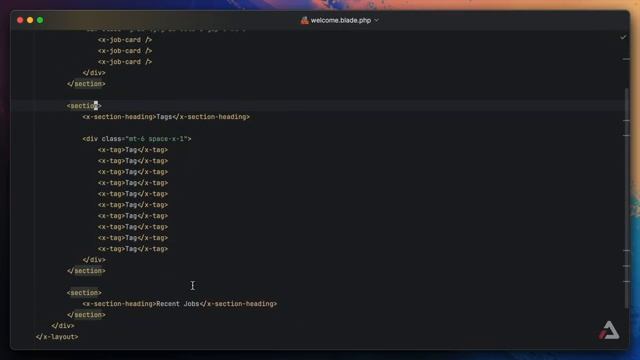
Task: Maximize the window using green button
Action: point(40,20)
